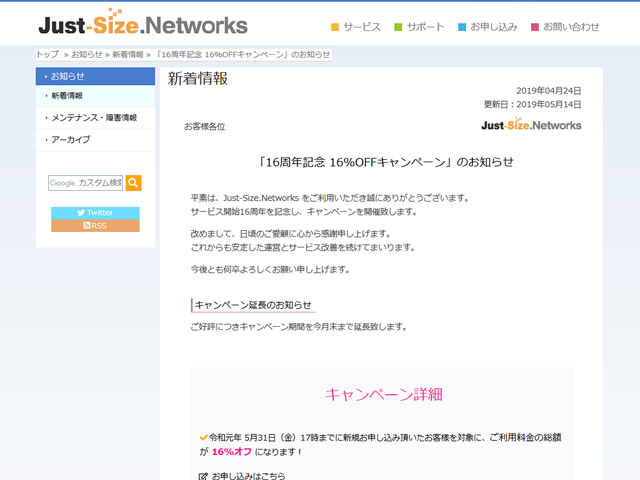This screenshot has width=640, height=480.
Task: Open the RSS feed button
Action: click(95, 226)
